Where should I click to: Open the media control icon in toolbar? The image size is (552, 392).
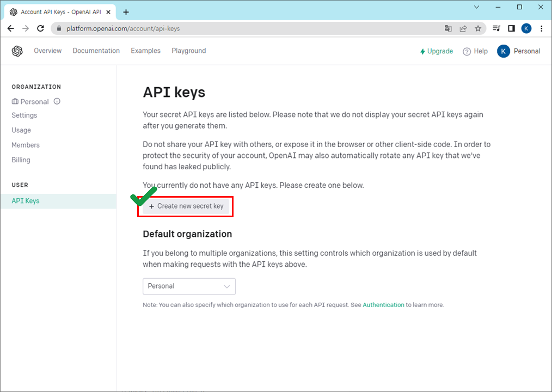tap(496, 28)
